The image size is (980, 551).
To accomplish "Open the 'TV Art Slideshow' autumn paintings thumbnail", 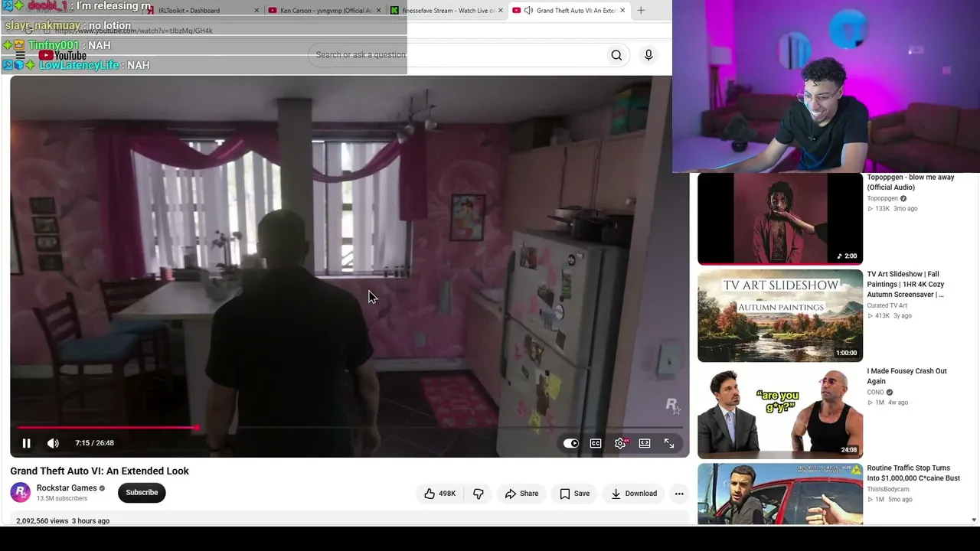I will coord(780,315).
